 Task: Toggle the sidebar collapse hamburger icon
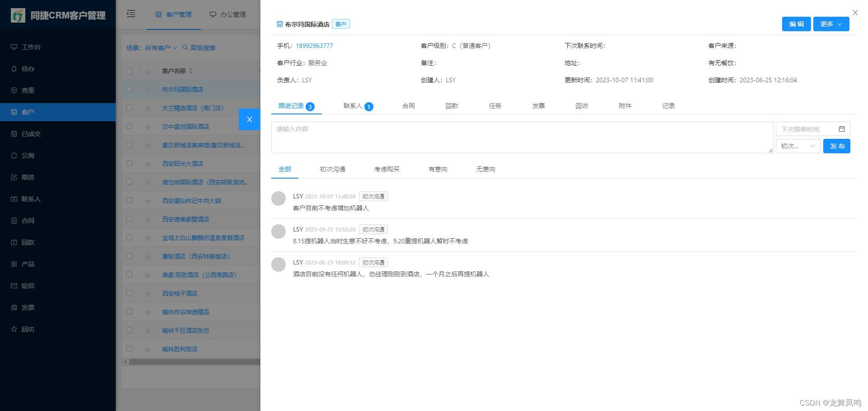point(131,14)
